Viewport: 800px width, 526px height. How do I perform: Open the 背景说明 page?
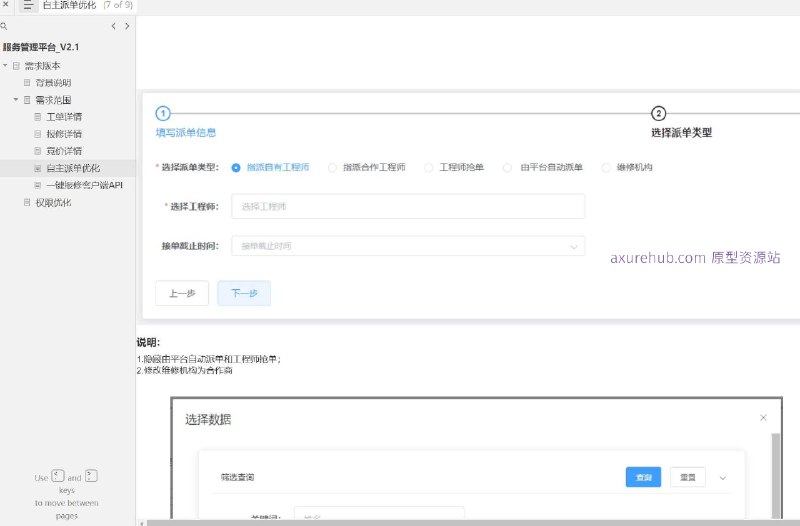[x=53, y=83]
